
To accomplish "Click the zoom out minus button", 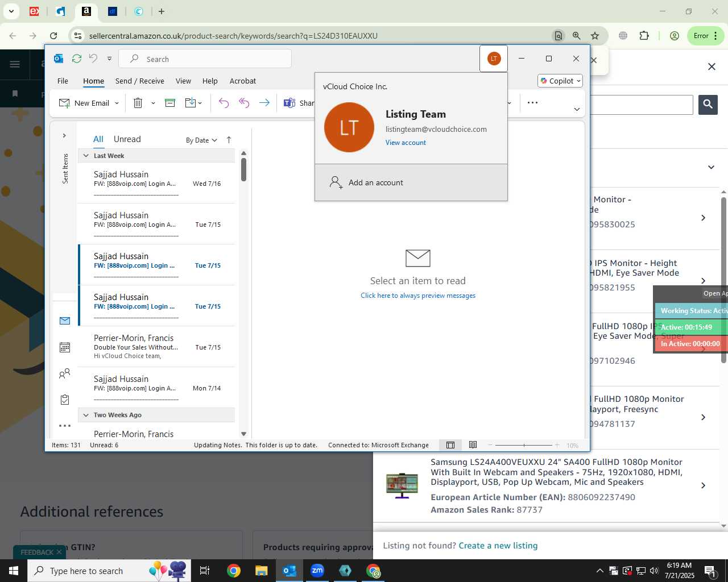I will 490,445.
